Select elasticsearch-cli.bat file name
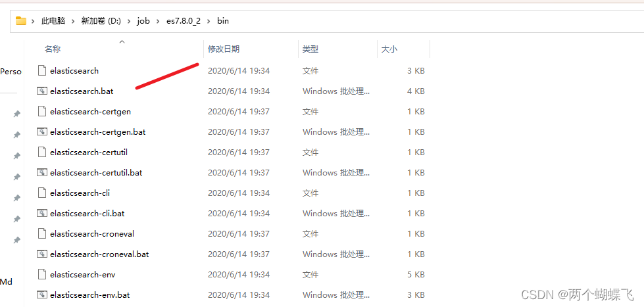644x307 pixels. (x=87, y=214)
